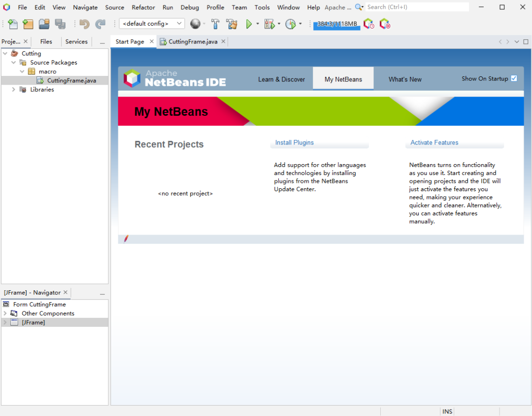532x416 pixels.
Task: Toggle the Show On Startup checkbox
Action: pyautogui.click(x=514, y=78)
